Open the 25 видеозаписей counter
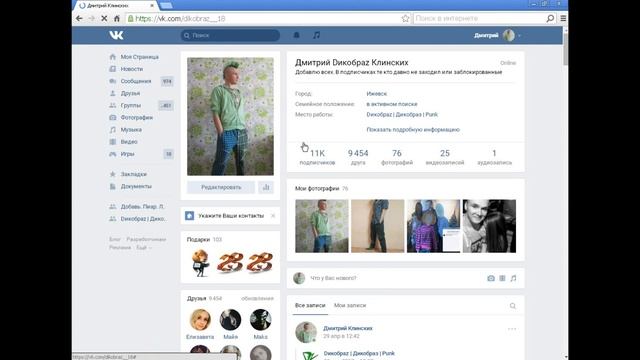The height and width of the screenshot is (360, 640). click(445, 157)
